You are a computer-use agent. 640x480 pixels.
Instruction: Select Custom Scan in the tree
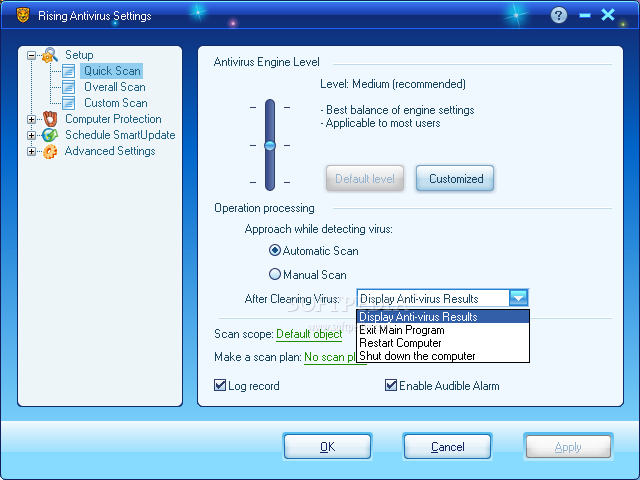[x=116, y=103]
